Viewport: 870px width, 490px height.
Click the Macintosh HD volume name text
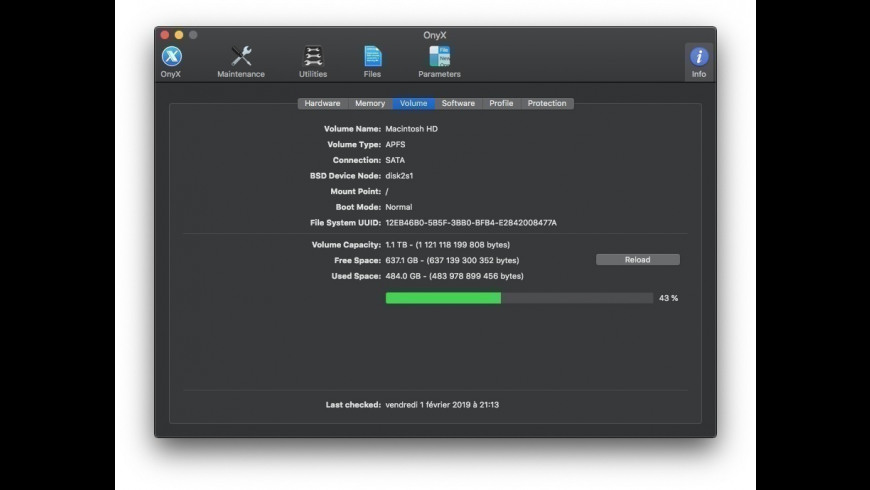point(411,129)
